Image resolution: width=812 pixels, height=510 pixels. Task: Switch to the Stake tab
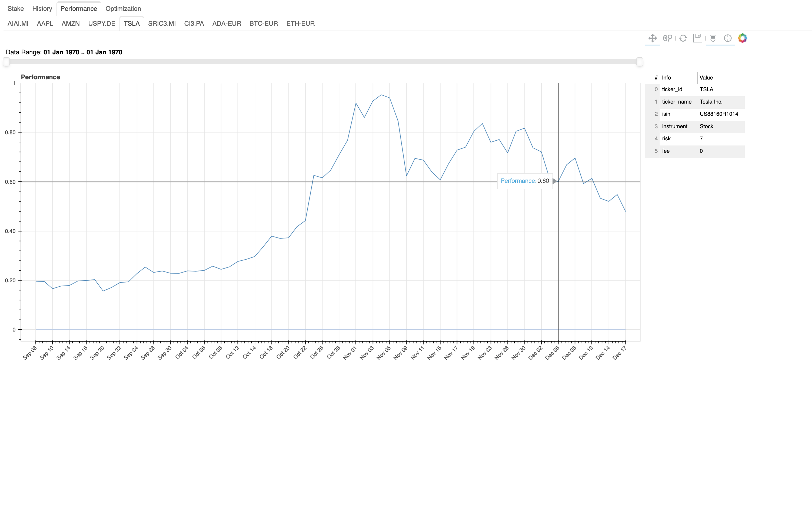click(x=15, y=9)
